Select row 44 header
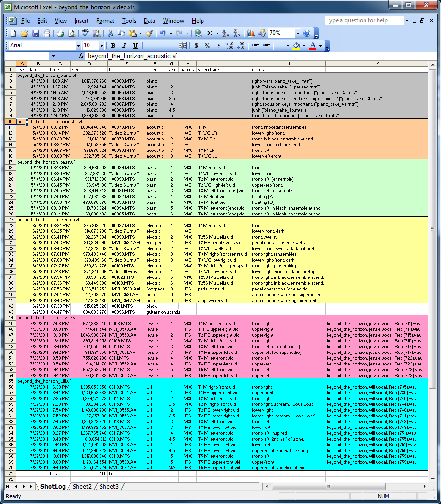 coord(11,318)
